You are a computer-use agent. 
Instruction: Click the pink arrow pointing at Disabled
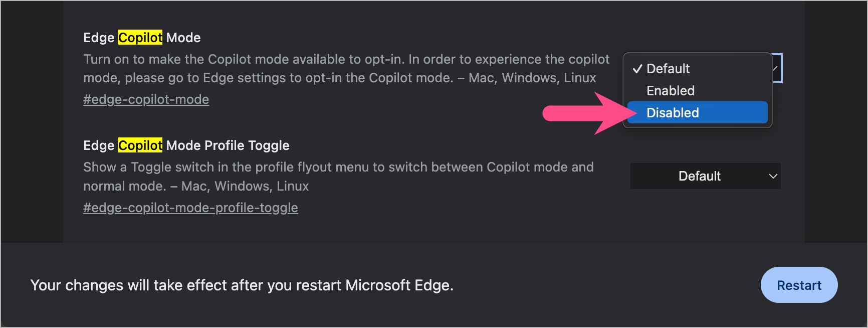pyautogui.click(x=586, y=113)
